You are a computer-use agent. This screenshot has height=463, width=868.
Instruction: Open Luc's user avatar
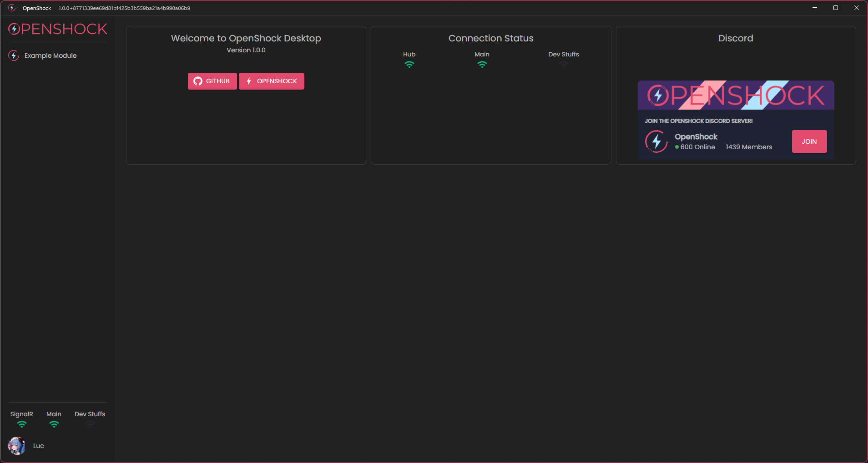point(17,446)
